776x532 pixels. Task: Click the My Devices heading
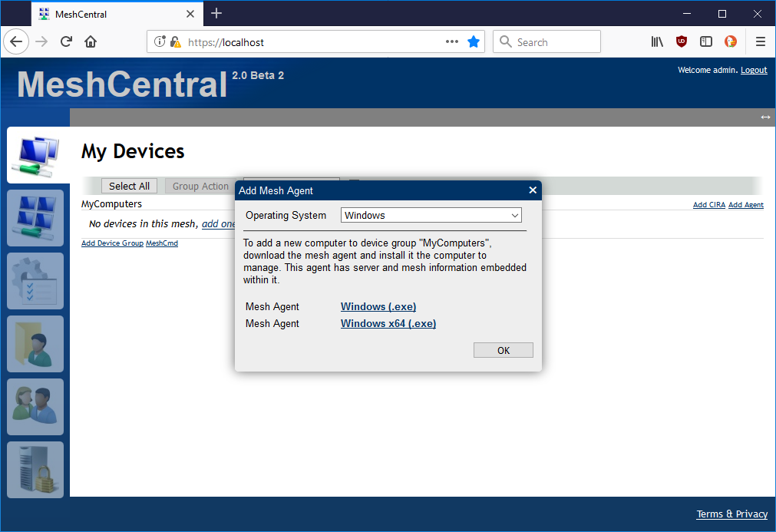point(133,151)
